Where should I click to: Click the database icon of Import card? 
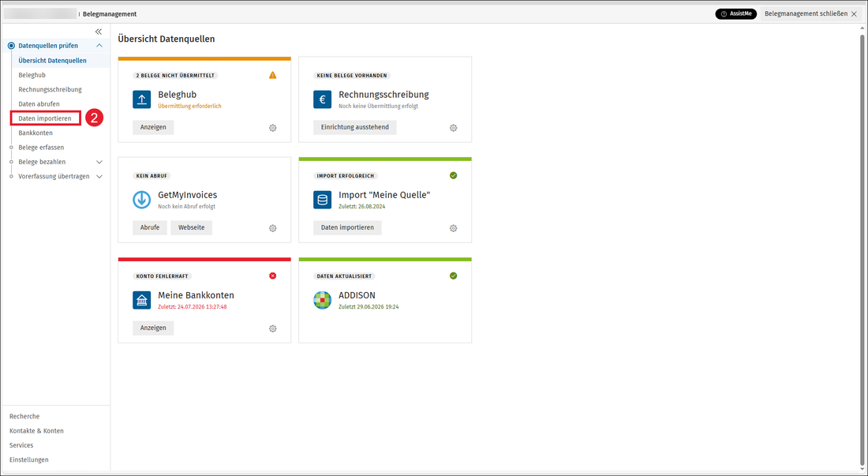(322, 200)
